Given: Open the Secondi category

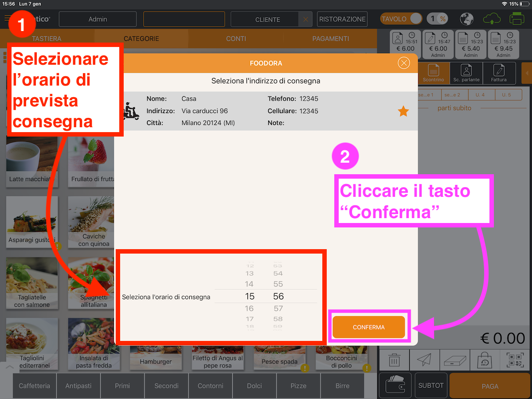Looking at the screenshot, I should 166,386.
